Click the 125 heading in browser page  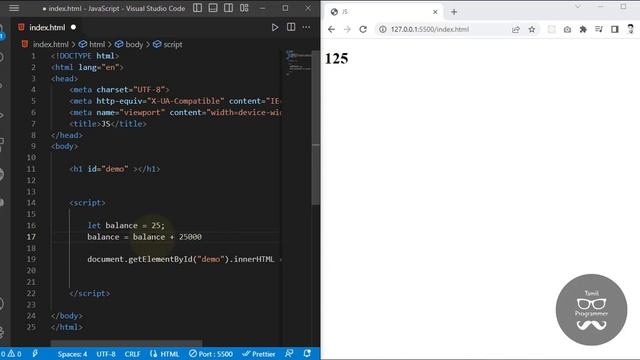(336, 58)
